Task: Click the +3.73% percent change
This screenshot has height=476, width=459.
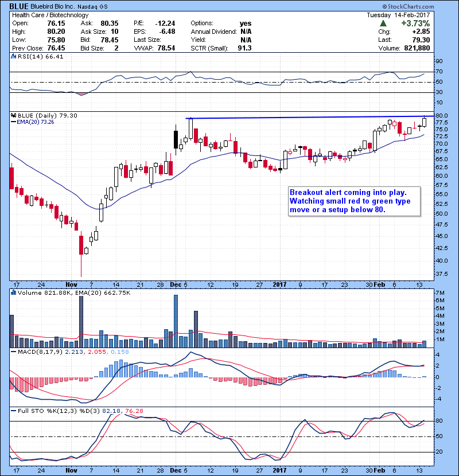Action: point(415,24)
